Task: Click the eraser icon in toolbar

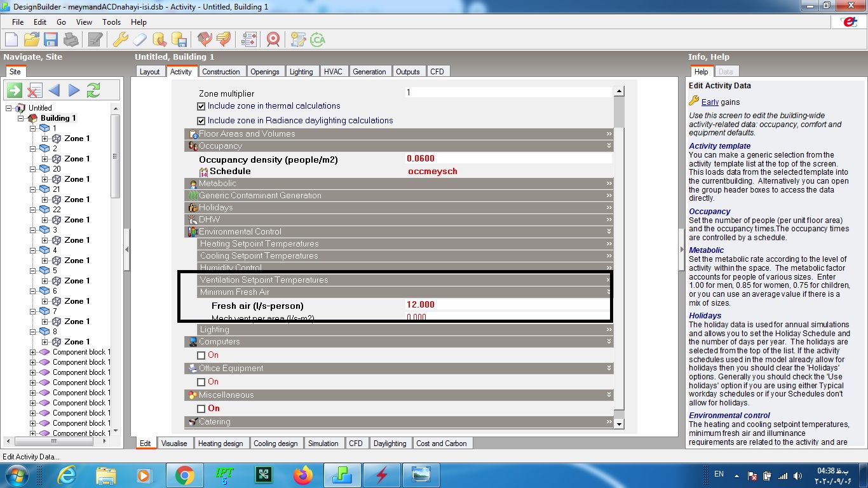Action: [x=140, y=39]
